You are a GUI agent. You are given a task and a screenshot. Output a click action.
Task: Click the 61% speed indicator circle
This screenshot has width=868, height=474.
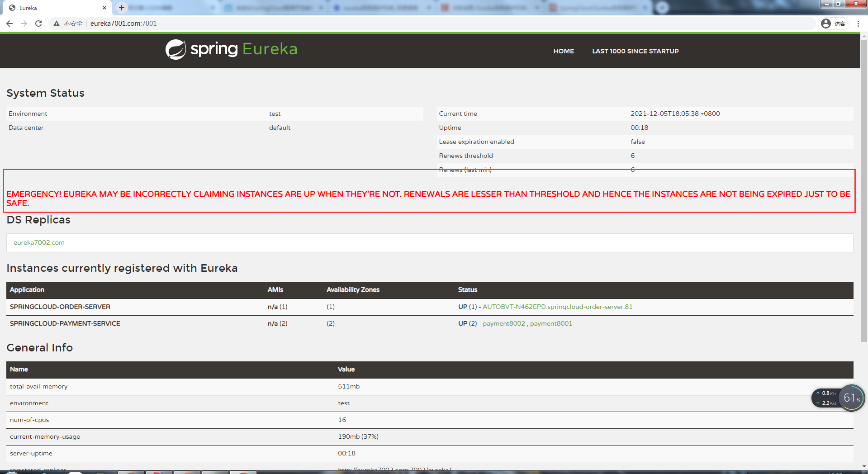tap(851, 398)
